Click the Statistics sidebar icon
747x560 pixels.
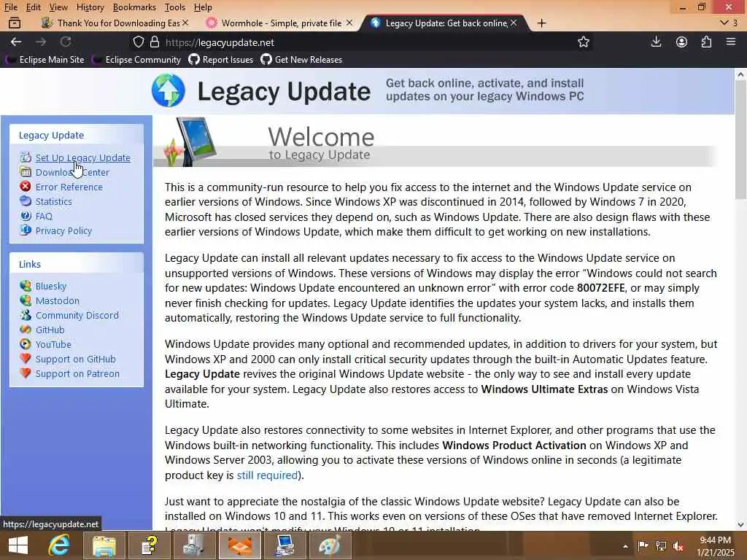click(x=26, y=201)
